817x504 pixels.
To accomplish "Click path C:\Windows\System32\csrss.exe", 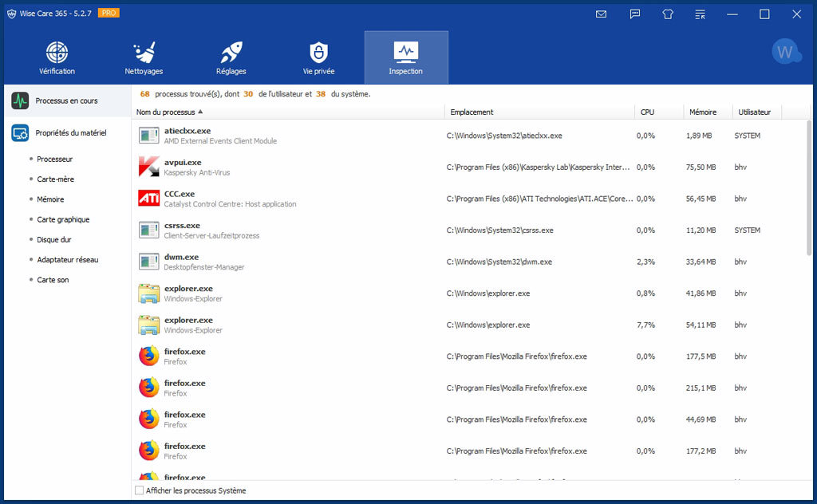I will pos(499,230).
